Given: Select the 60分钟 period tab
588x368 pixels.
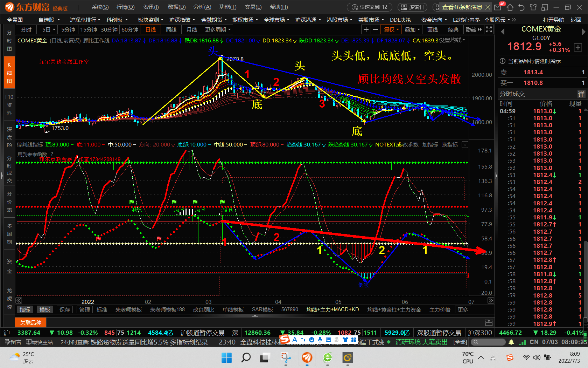Looking at the screenshot, I should (x=130, y=30).
